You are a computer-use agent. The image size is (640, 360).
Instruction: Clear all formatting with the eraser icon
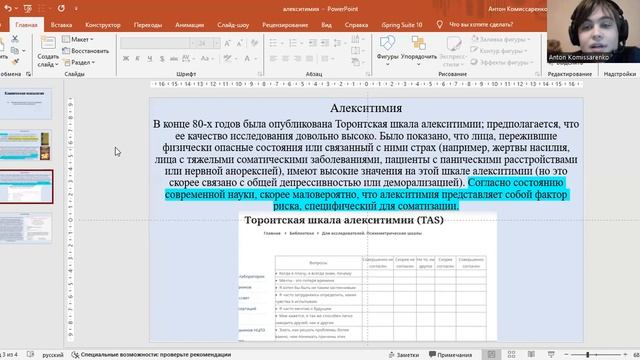[255, 43]
